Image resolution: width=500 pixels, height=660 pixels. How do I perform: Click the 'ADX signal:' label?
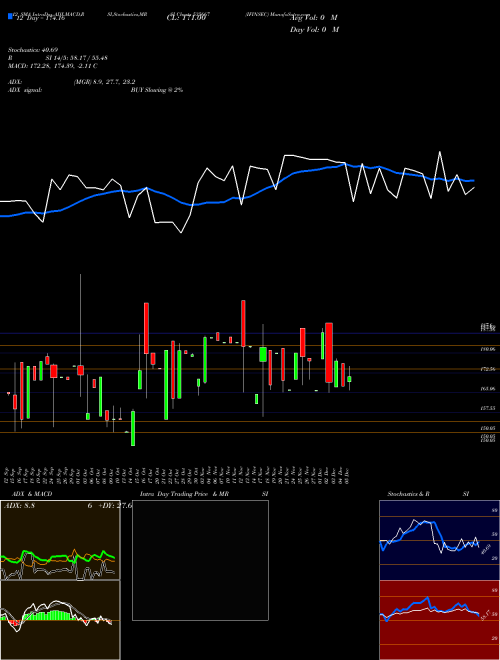(25, 90)
